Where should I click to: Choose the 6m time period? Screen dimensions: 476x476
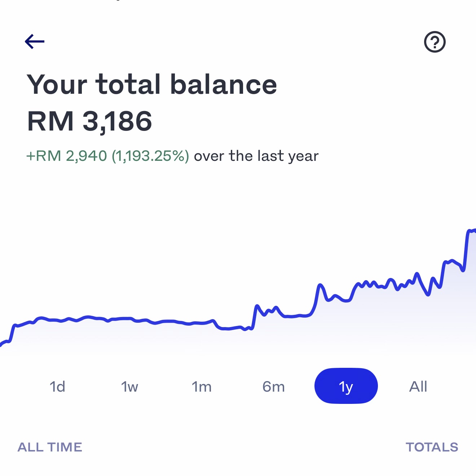point(274,387)
